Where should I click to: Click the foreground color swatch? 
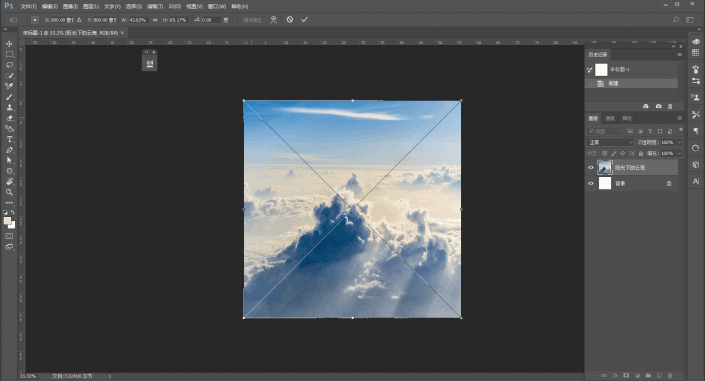coord(7,220)
